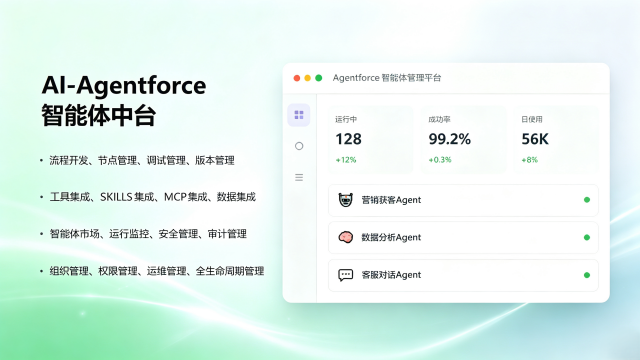Click the 智能体中台 heading text

[98, 116]
